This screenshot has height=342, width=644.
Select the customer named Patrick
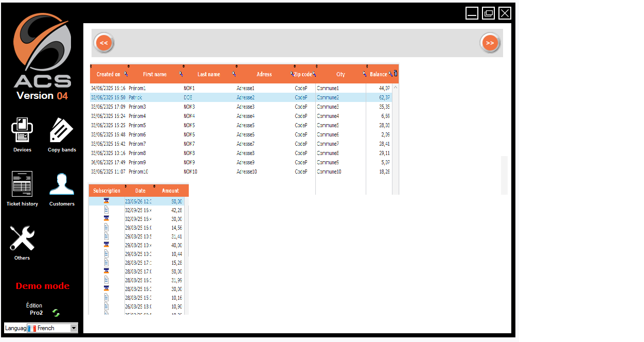(x=241, y=97)
